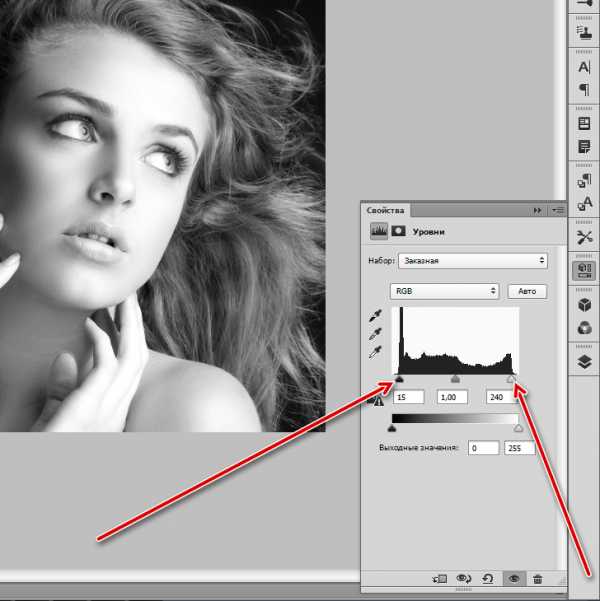600x601 pixels.
Task: Reset adjustment to defaults icon
Action: 488,578
